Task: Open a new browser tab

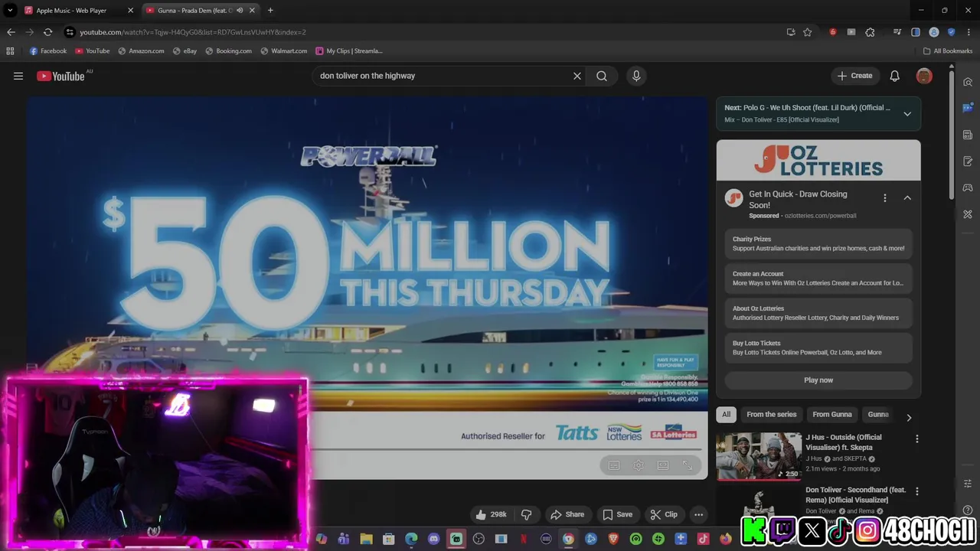Action: coord(270,11)
